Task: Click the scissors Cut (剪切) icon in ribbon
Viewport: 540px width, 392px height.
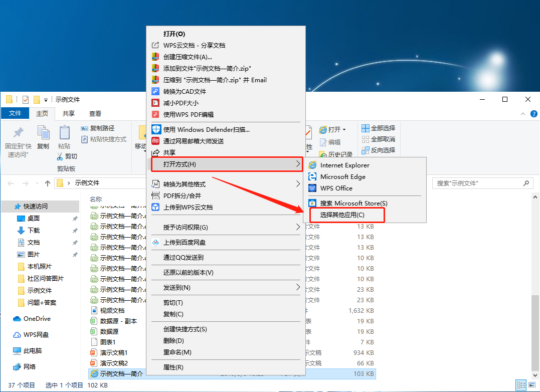Action: [60, 156]
